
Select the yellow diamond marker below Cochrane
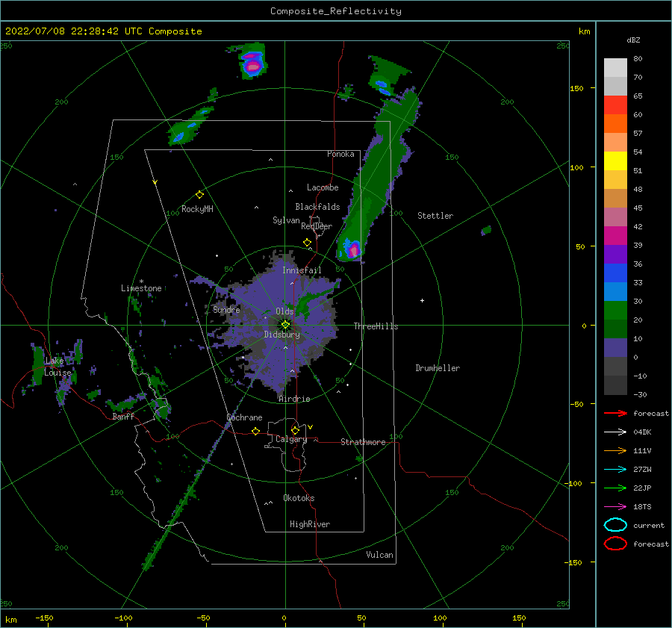(x=256, y=431)
